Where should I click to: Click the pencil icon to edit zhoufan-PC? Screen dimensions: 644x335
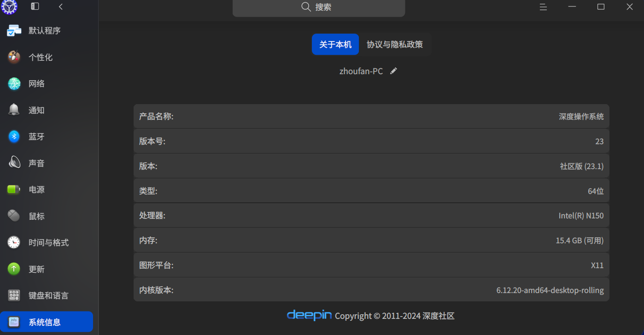[393, 71]
